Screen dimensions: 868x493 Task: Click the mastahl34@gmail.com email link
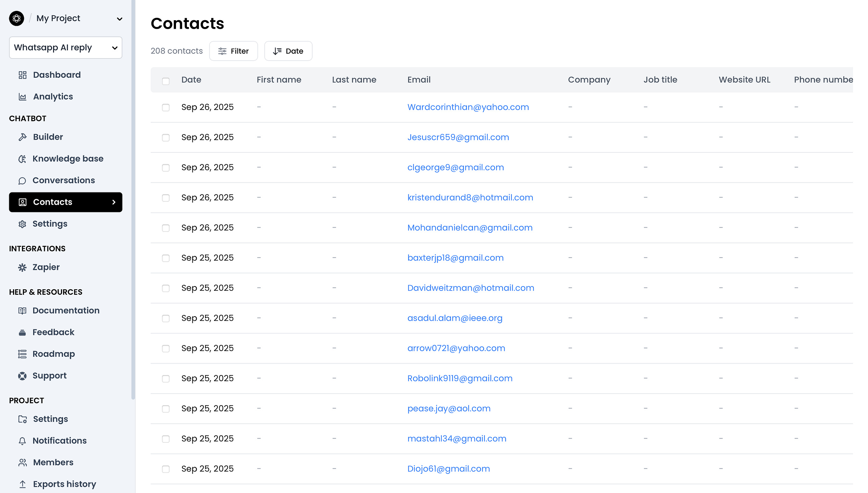click(457, 439)
